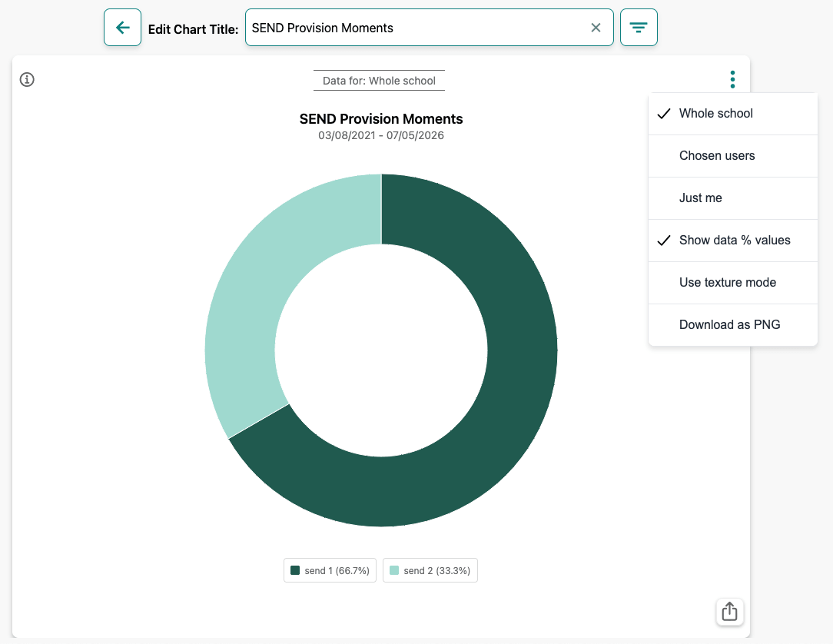This screenshot has width=833, height=644.
Task: Click dark green send 1 legend swatch
Action: click(x=295, y=570)
